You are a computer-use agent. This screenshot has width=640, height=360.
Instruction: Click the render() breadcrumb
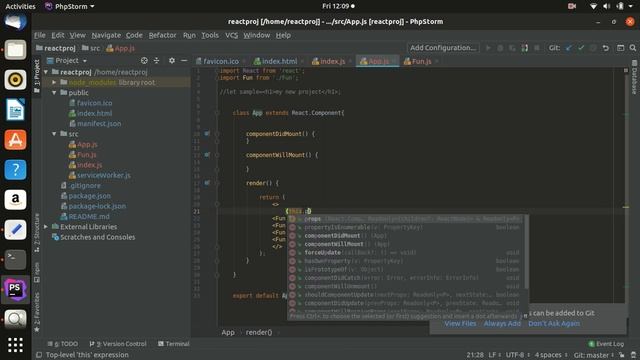(259, 332)
